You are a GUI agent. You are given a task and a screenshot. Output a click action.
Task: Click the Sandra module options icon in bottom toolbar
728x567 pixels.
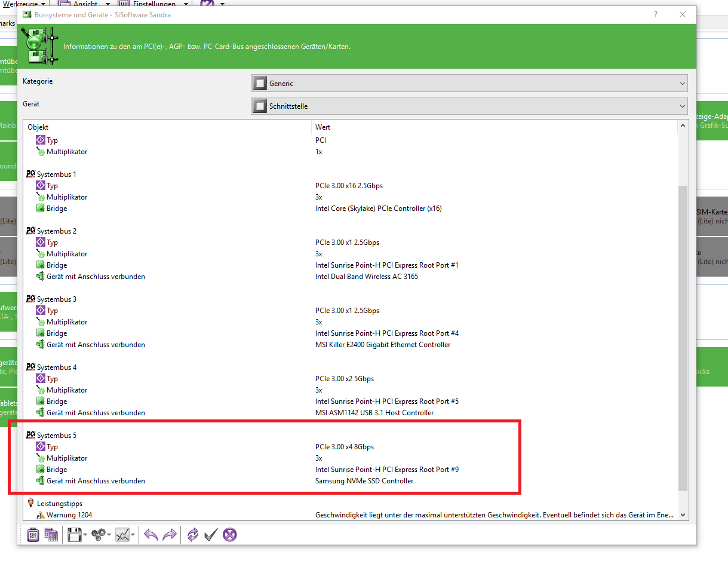point(33,535)
